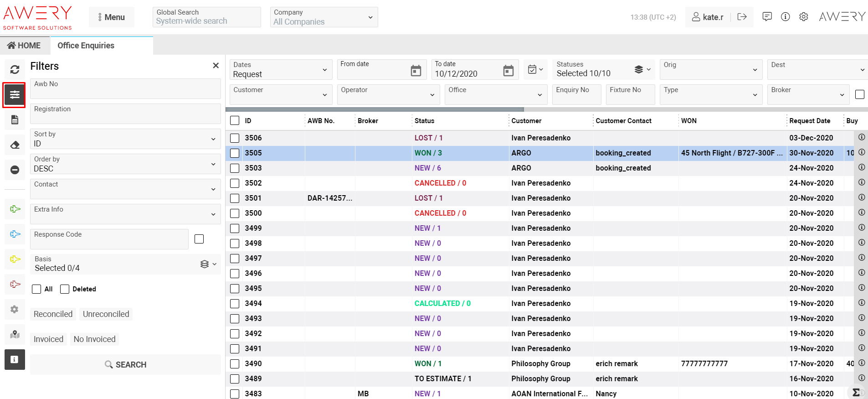Select the checkbox for enquiry 3505
868x399 pixels.
[235, 153]
